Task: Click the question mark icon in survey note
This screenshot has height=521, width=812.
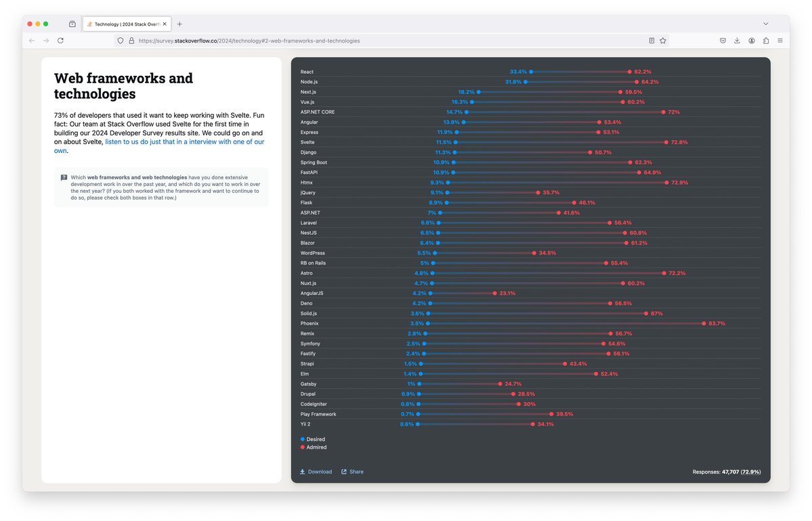Action: point(64,177)
